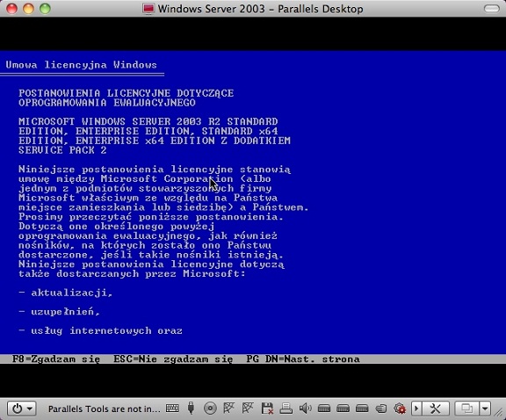Open the view mode dropdown arrow

pos(485,409)
